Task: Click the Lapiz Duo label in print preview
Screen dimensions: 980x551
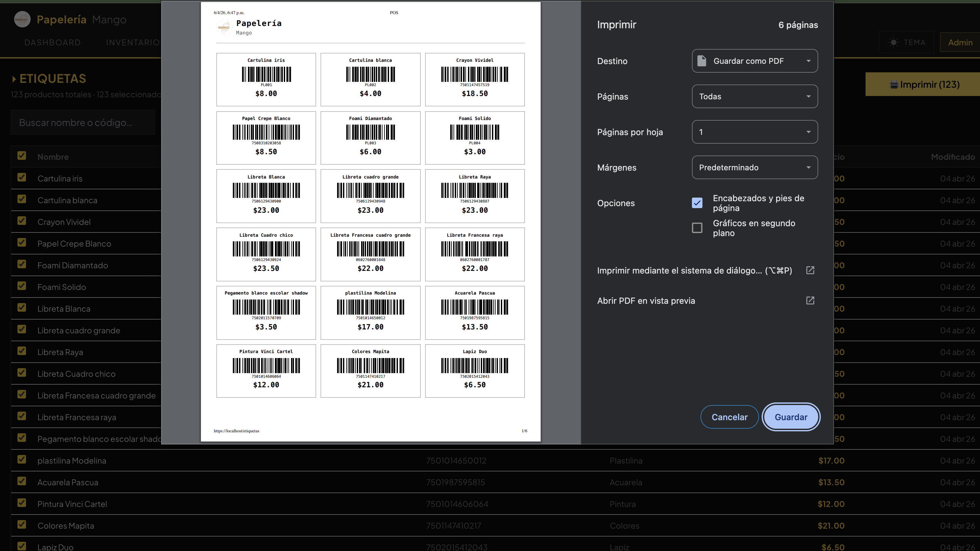Action: pos(475,371)
